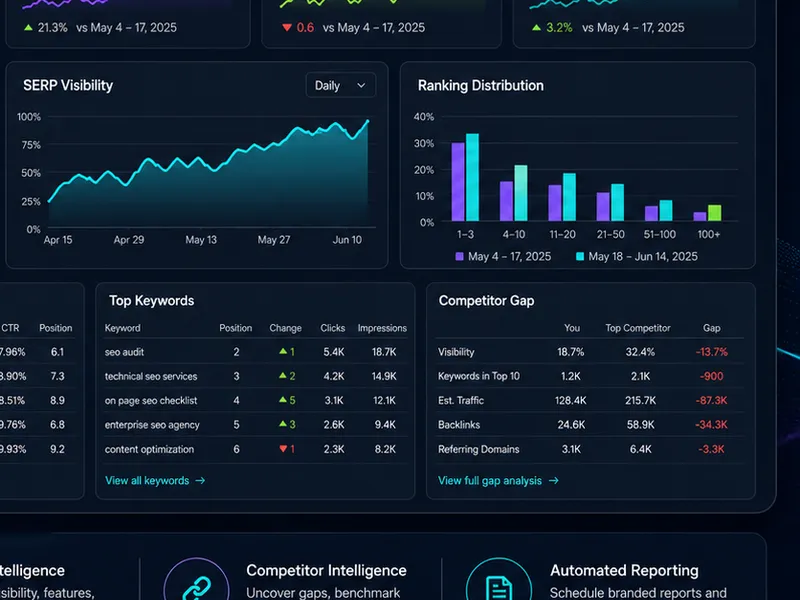Click the Top Competitor column header
This screenshot has height=600, width=800.
pos(638,328)
